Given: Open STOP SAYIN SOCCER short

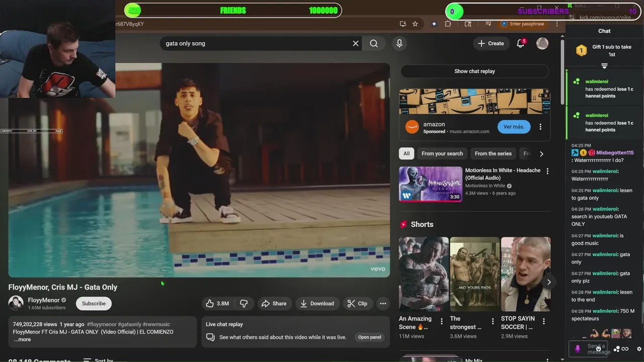Looking at the screenshot, I should 526,274.
